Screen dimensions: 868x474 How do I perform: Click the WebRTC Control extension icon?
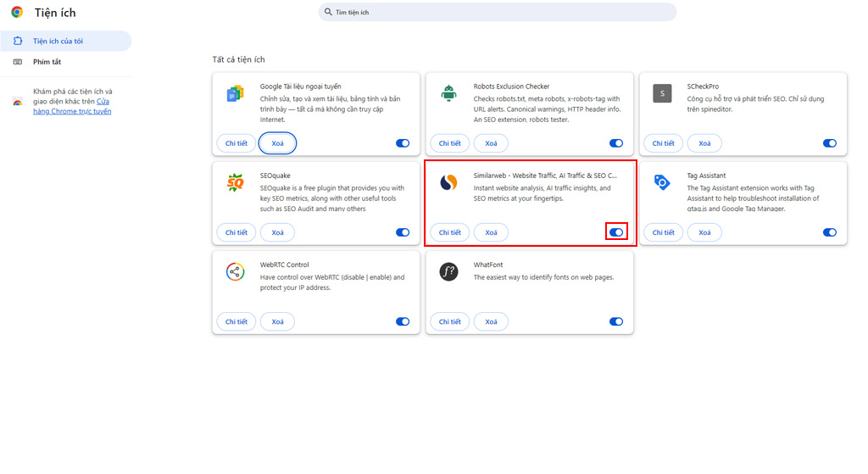point(236,272)
